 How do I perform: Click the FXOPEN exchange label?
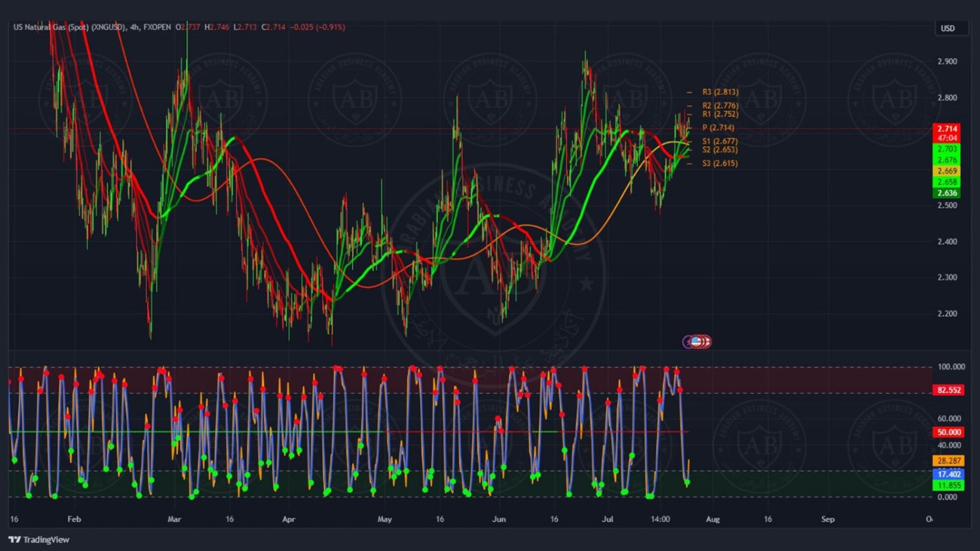tap(157, 27)
